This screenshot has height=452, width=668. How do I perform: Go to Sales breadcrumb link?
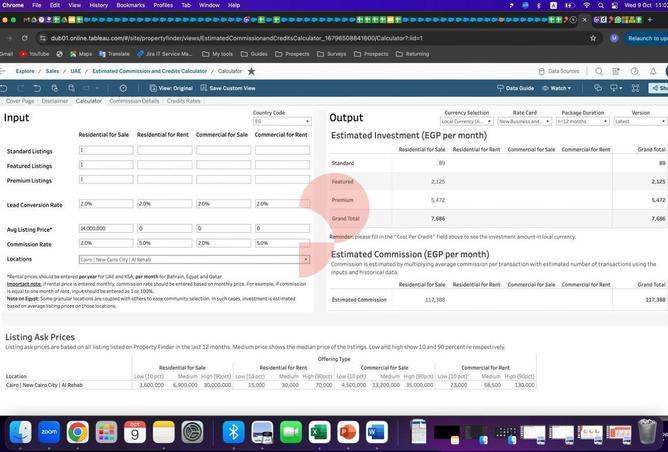pyautogui.click(x=52, y=71)
